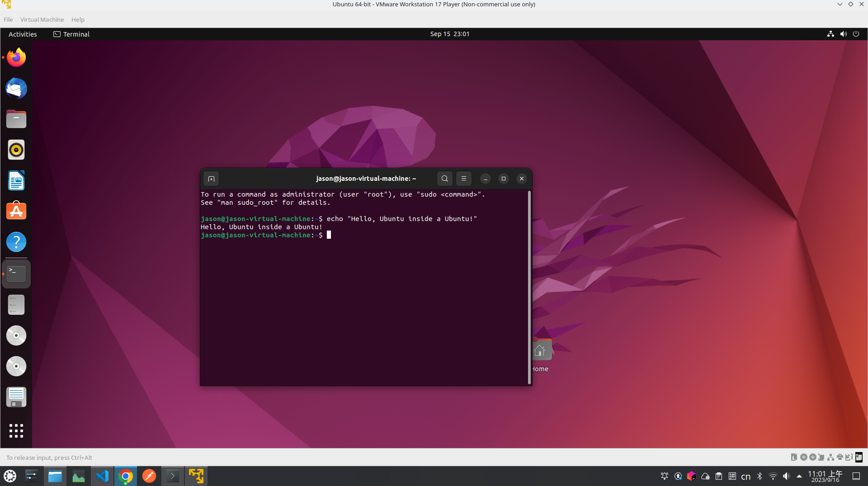Open the Bluetooth tray icon
Image resolution: width=868 pixels, height=486 pixels.
click(759, 476)
